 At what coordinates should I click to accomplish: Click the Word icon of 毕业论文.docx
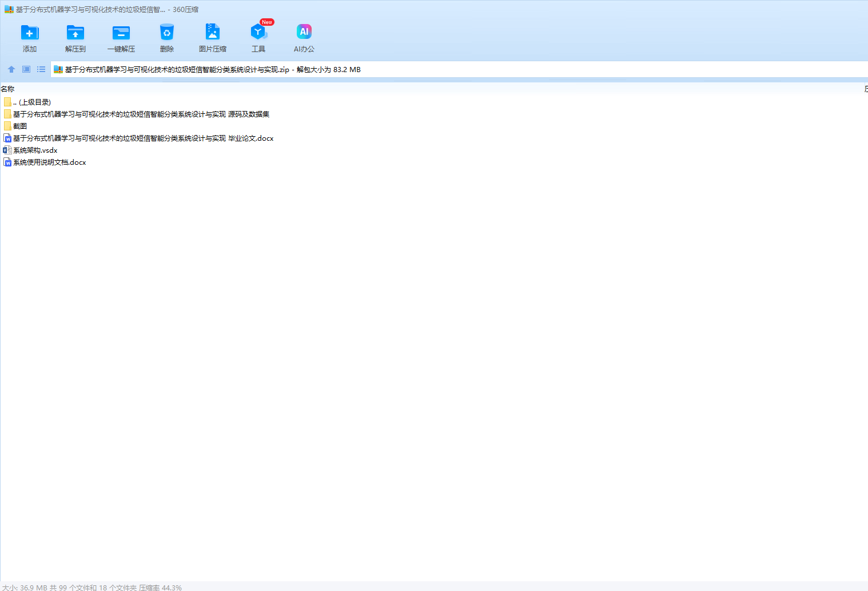(x=7, y=138)
